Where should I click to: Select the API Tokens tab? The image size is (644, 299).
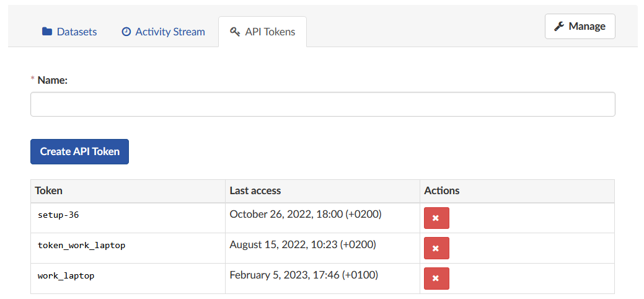(x=262, y=32)
